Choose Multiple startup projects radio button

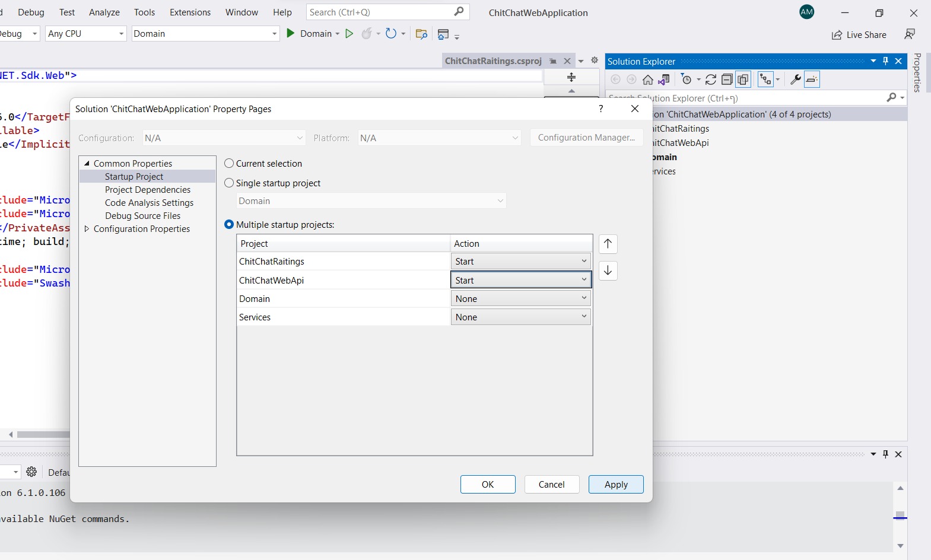(229, 224)
